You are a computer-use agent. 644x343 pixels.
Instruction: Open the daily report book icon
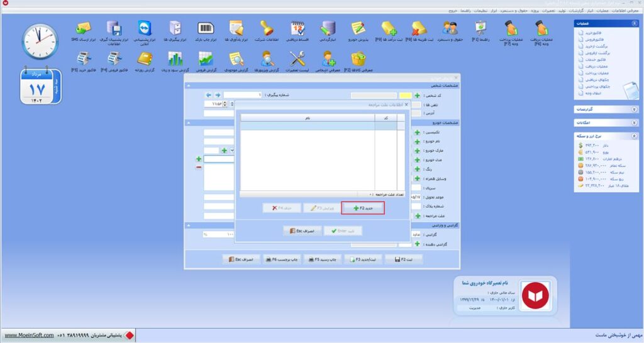coord(145,59)
